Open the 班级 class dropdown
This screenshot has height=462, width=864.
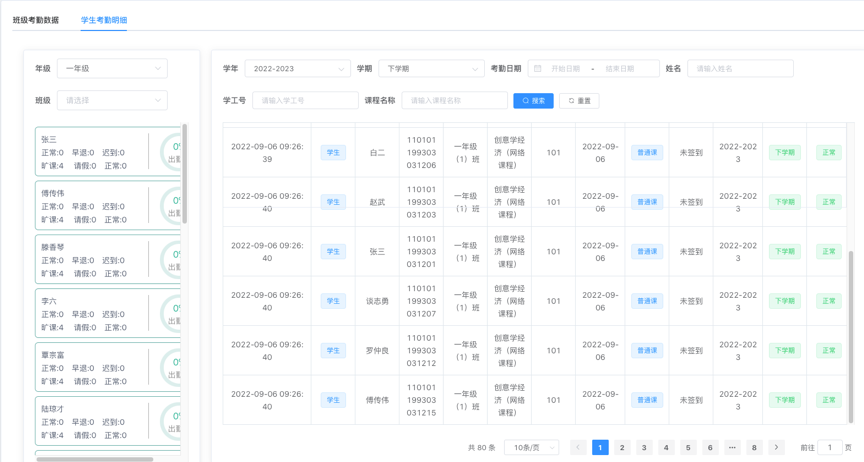pos(112,100)
